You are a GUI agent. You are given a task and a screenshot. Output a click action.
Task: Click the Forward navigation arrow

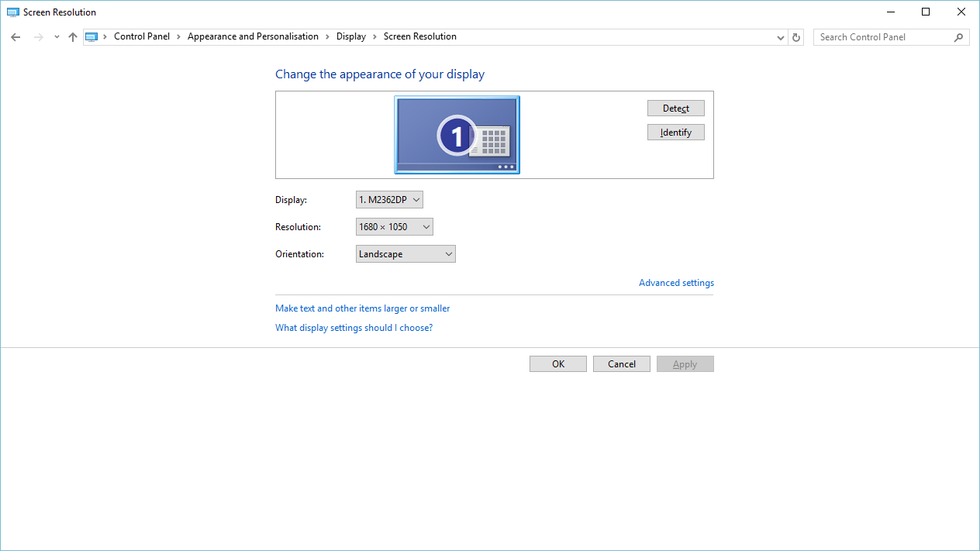coord(38,37)
